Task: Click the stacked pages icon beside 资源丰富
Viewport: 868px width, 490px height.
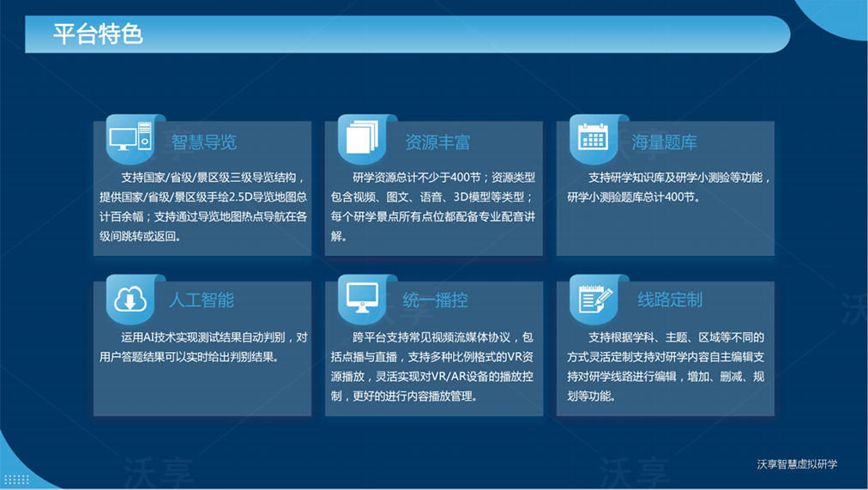Action: click(362, 137)
